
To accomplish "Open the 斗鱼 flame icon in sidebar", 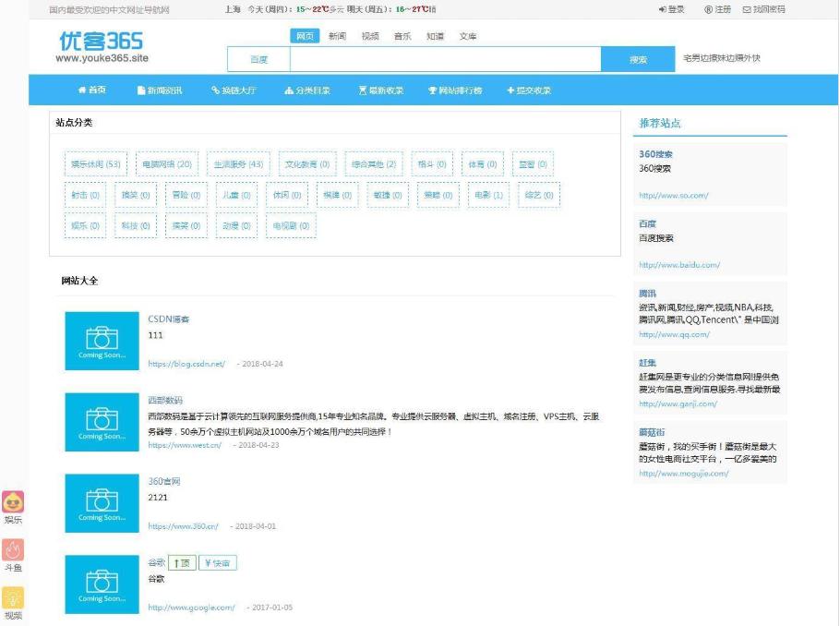I will point(13,550).
